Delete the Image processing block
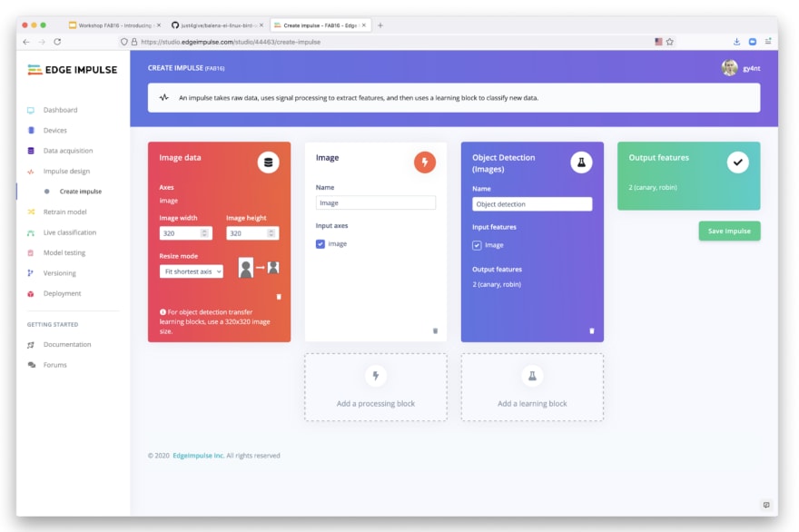Image resolution: width=799 pixels, height=532 pixels. (x=435, y=330)
